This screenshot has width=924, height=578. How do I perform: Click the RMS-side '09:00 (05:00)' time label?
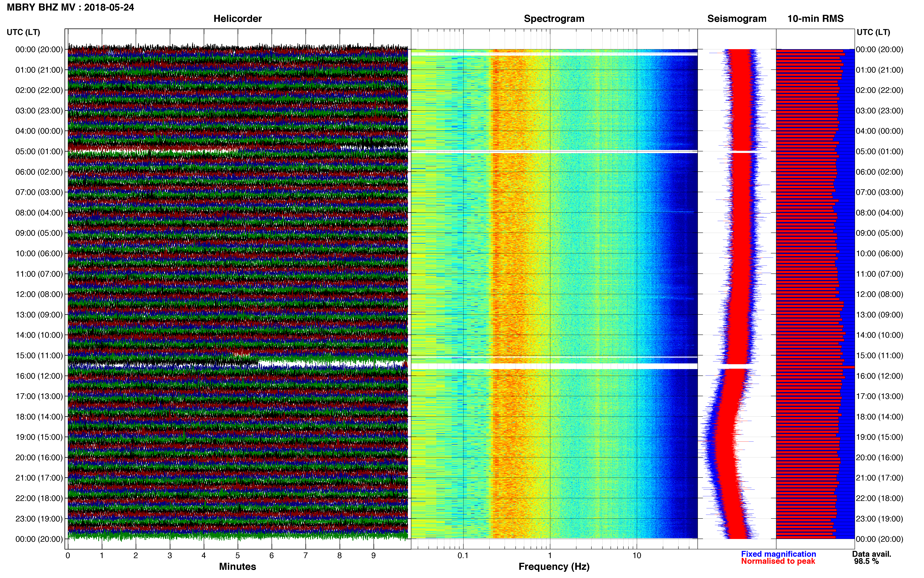pyautogui.click(x=879, y=233)
